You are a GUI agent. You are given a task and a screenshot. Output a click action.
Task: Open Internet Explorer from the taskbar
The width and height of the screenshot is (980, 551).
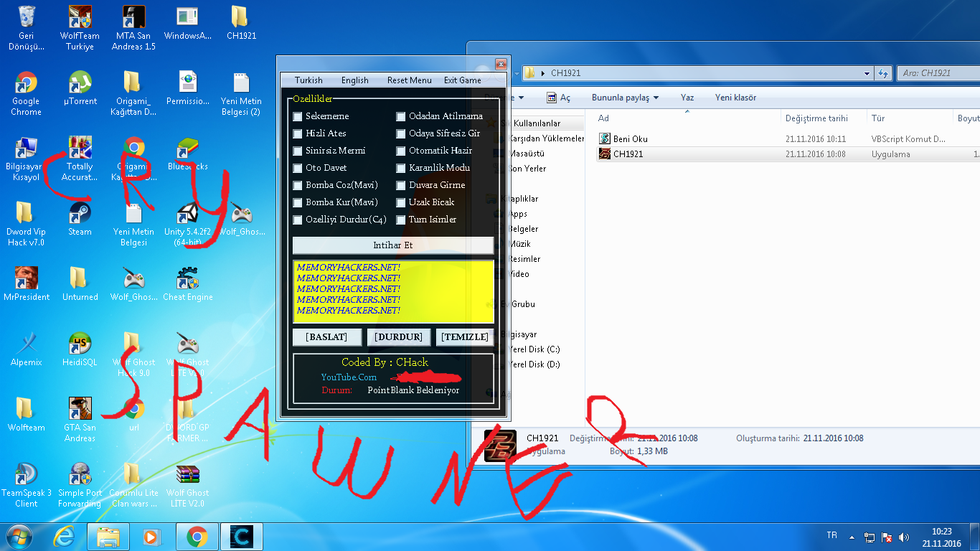pyautogui.click(x=65, y=536)
